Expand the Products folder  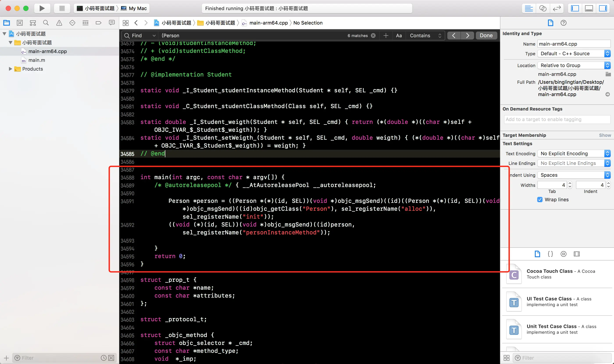10,69
